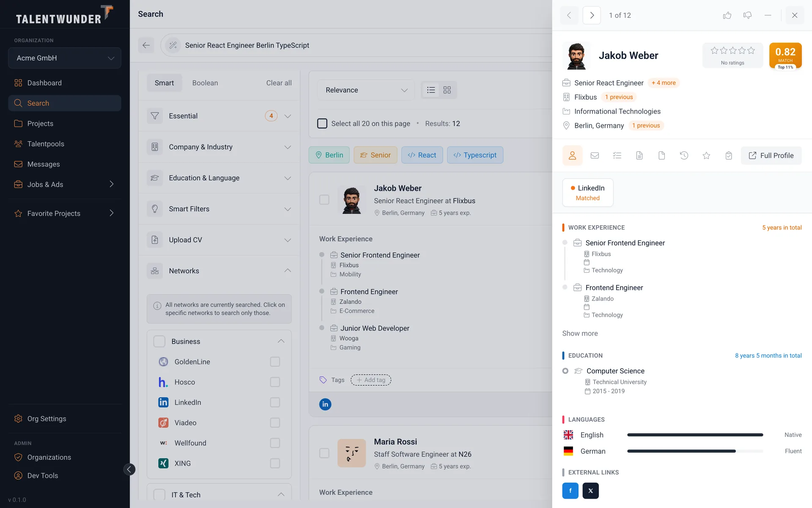Select the Smart filter tab
This screenshot has height=508, width=812.
click(x=164, y=83)
